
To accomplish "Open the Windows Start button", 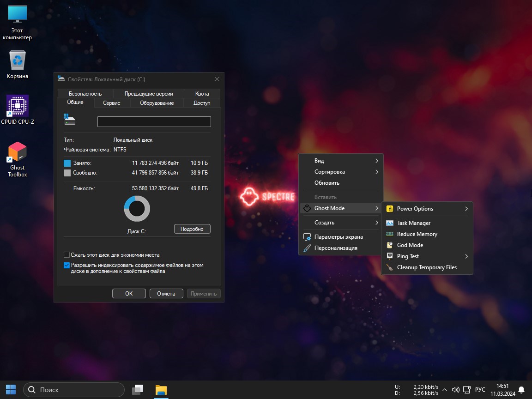I will 11,389.
